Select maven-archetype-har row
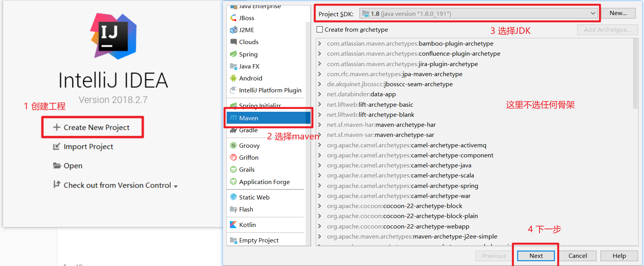This screenshot has height=266, width=644. 474,124
